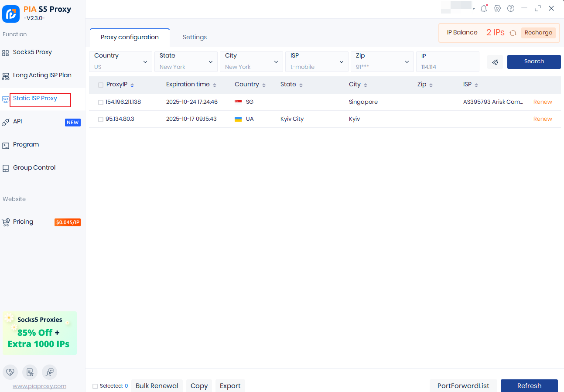Renew the Singapore proxy
The width and height of the screenshot is (564, 392).
pyautogui.click(x=543, y=102)
